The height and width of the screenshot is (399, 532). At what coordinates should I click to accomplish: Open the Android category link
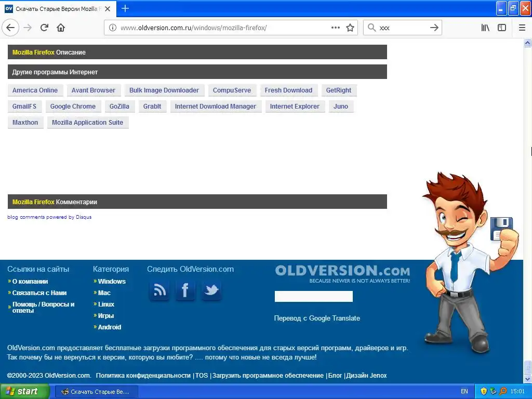point(109,327)
